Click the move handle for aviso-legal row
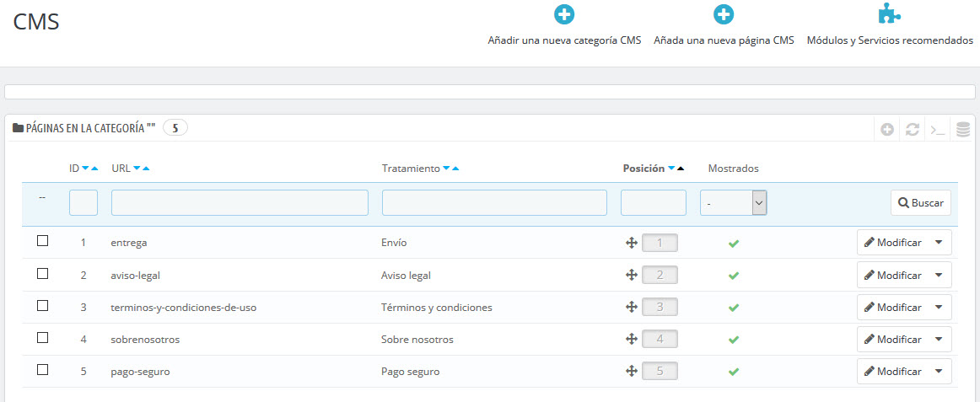Image resolution: width=980 pixels, height=402 pixels. 631,275
